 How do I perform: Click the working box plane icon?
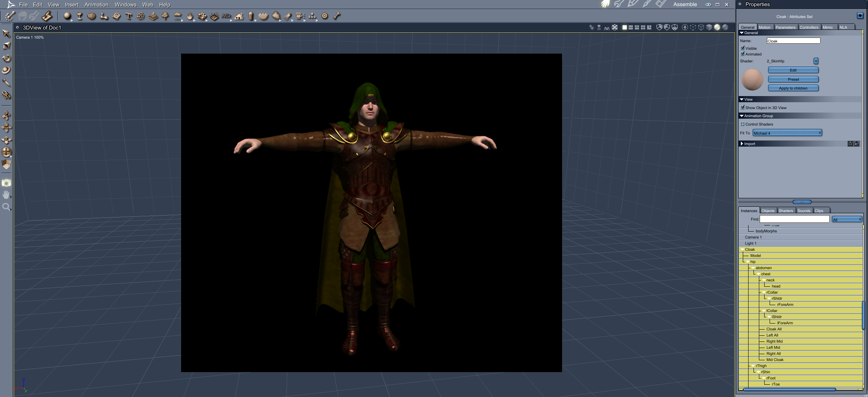[x=6, y=165]
